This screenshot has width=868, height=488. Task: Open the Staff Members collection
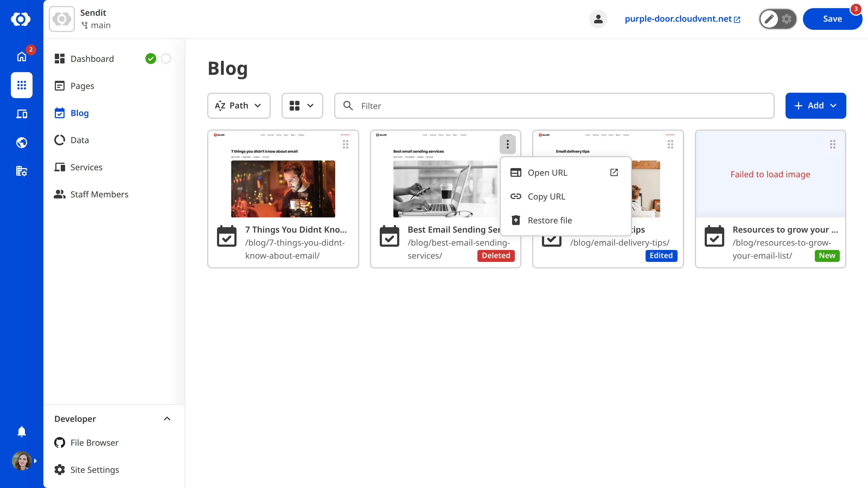tap(99, 194)
